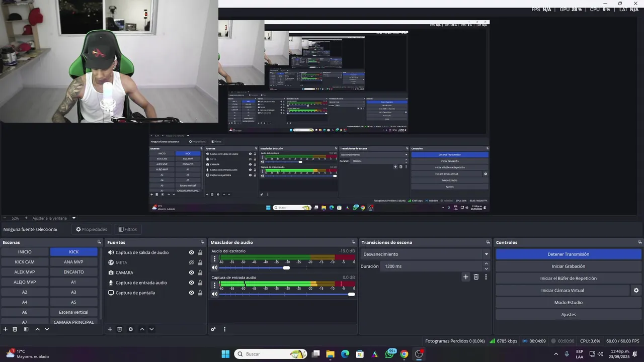Viewport: 644px width, 362px height.
Task: Click Windows taskbar Buscar search box
Action: coord(271,354)
